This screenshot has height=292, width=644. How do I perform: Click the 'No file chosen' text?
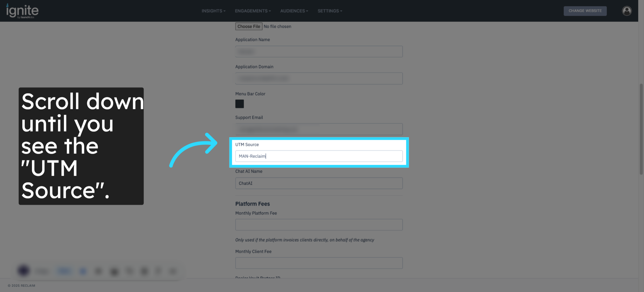tap(277, 26)
